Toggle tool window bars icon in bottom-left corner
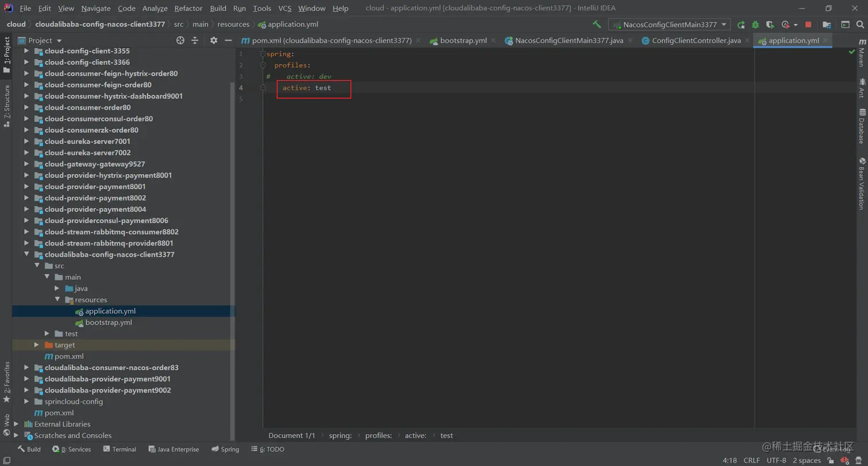Image resolution: width=868 pixels, height=466 pixels. click(6, 460)
